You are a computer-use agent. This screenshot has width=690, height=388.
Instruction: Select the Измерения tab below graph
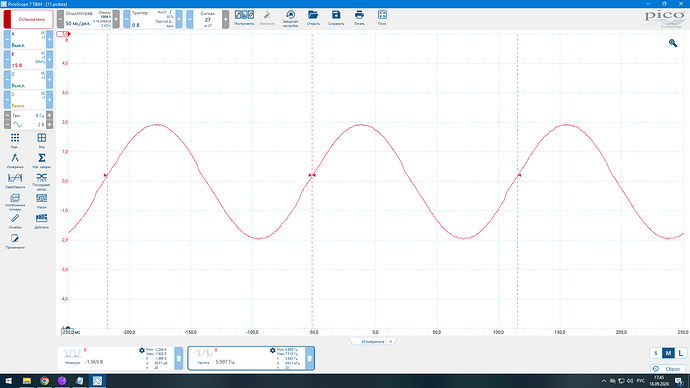tap(372, 341)
